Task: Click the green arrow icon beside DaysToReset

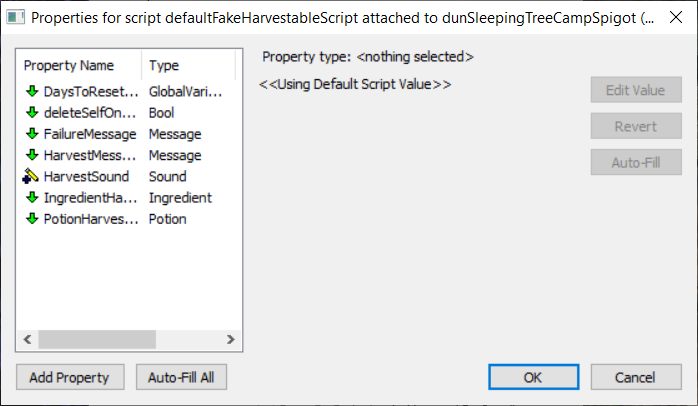Action: (32, 92)
